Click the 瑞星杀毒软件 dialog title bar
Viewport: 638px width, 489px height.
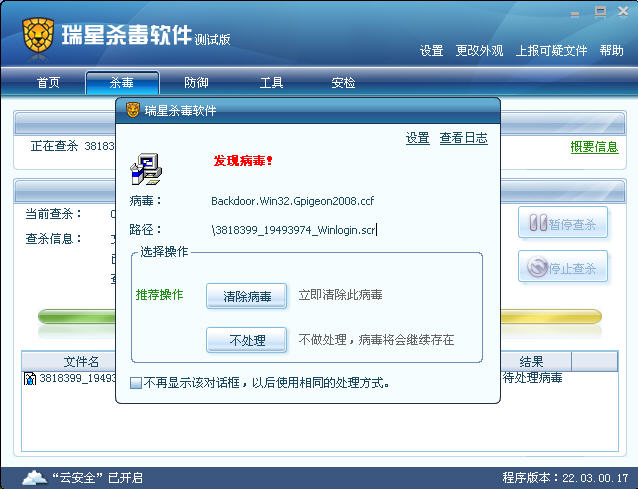(308, 110)
